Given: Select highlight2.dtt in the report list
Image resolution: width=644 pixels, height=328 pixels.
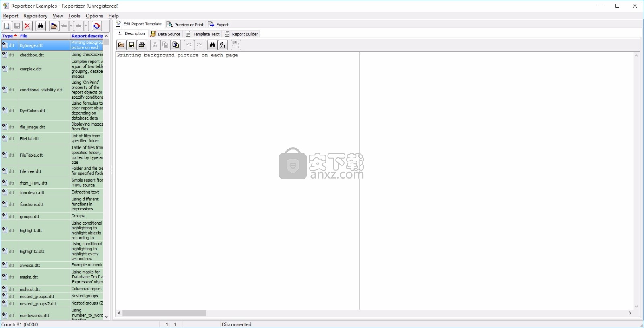Looking at the screenshot, I should coord(52,251).
